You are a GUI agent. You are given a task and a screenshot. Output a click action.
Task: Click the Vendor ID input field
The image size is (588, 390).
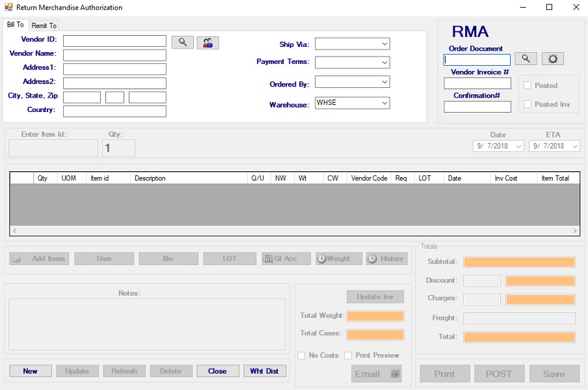click(114, 41)
